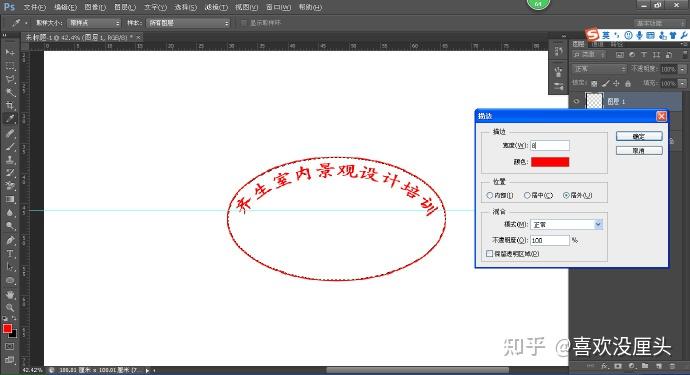Click the pixel layer filter icon

pyautogui.click(x=620, y=55)
